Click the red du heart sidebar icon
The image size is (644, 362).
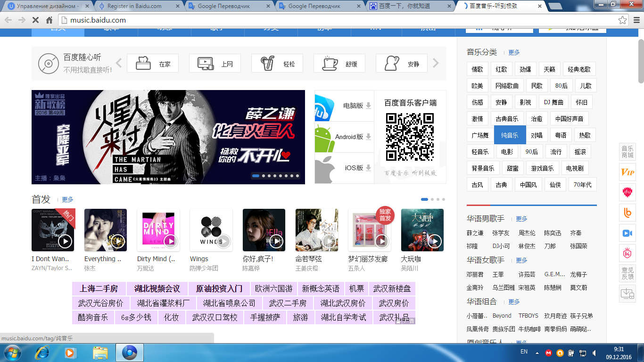tap(627, 192)
